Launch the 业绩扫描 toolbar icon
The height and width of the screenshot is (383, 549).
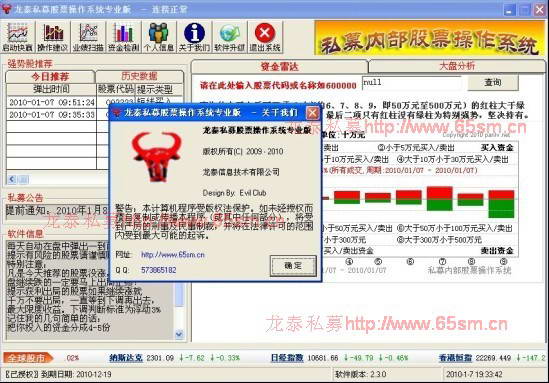point(88,37)
